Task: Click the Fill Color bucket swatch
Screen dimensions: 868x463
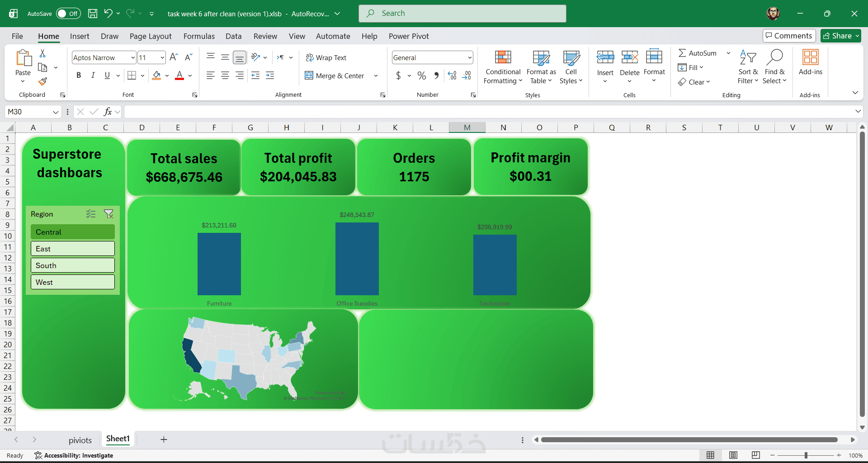Action: coord(156,76)
